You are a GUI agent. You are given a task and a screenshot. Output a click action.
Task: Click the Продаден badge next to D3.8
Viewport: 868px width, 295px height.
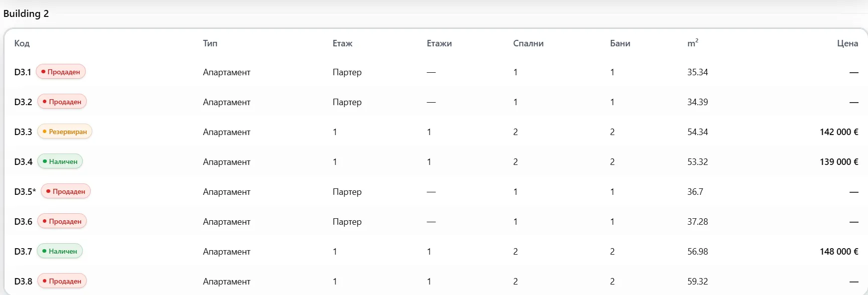coord(62,281)
